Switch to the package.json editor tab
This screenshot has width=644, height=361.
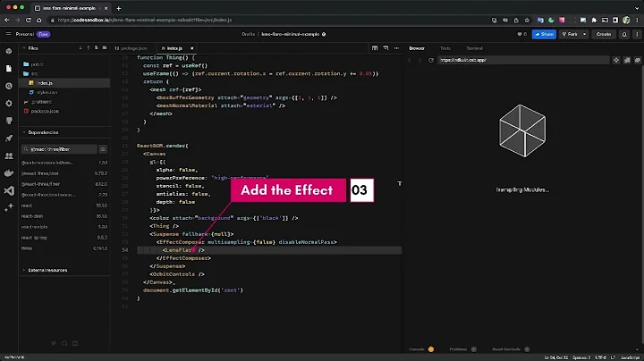pos(131,48)
